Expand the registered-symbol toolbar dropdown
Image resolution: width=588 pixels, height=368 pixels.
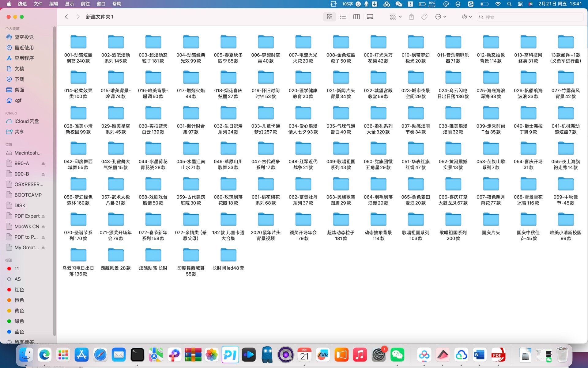tap(467, 17)
